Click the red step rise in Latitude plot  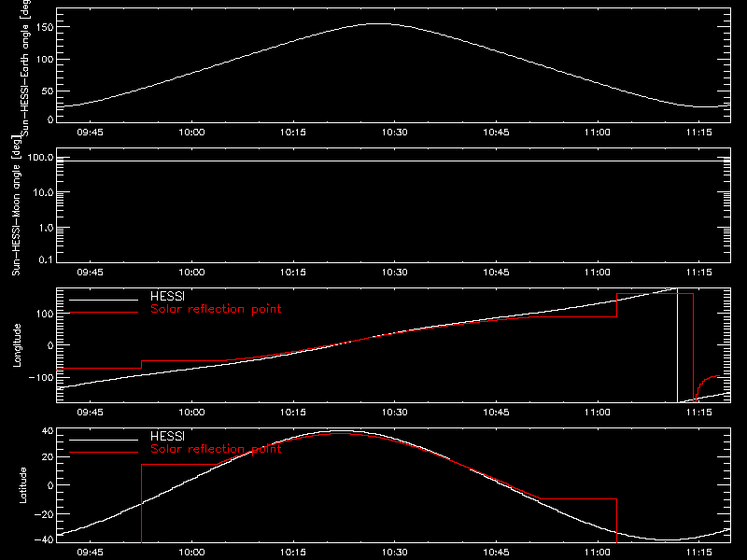click(x=142, y=503)
